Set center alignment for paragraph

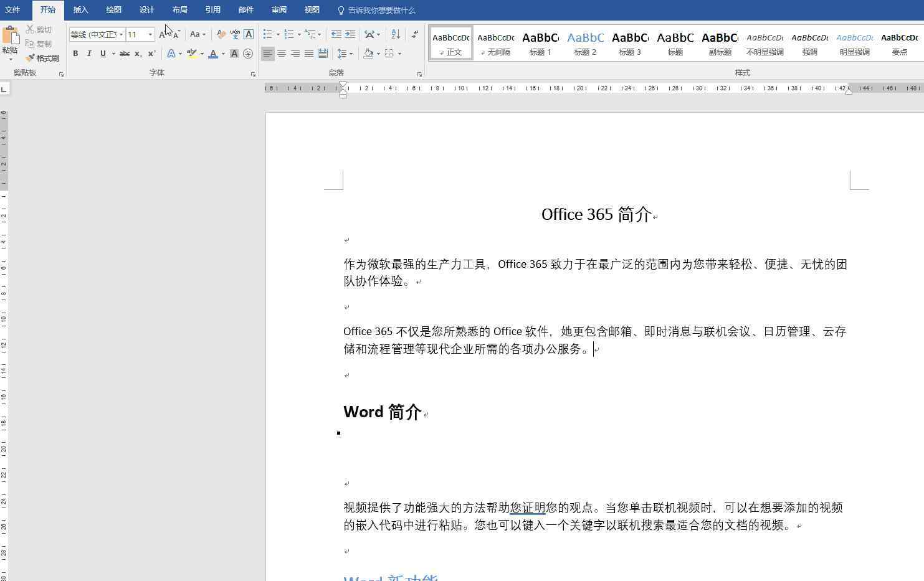coord(282,54)
